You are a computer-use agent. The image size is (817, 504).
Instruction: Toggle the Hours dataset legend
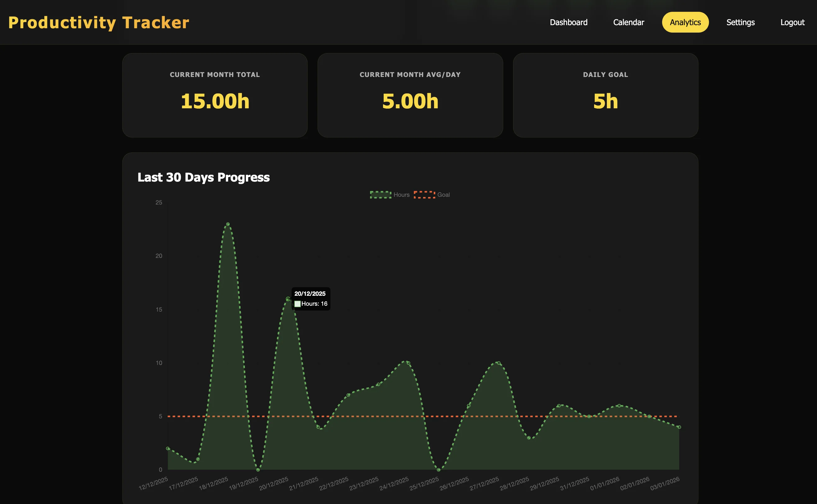(x=401, y=195)
